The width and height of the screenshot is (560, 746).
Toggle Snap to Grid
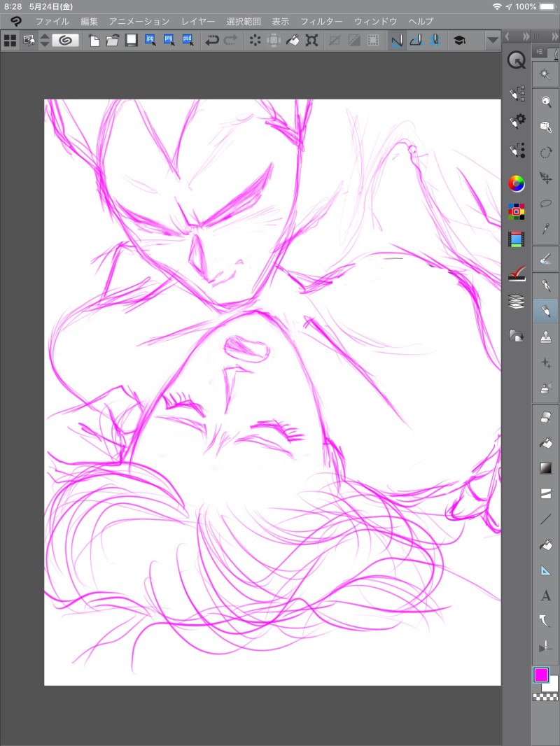(435, 41)
